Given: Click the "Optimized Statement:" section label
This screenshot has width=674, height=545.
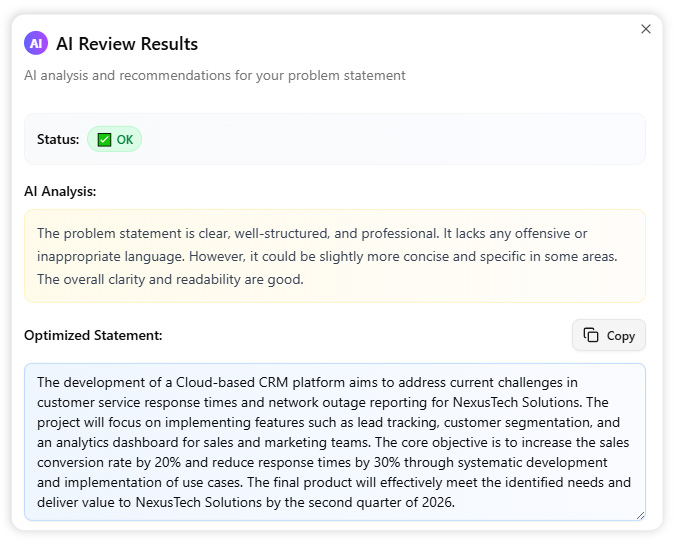Looking at the screenshot, I should pyautogui.click(x=93, y=336).
